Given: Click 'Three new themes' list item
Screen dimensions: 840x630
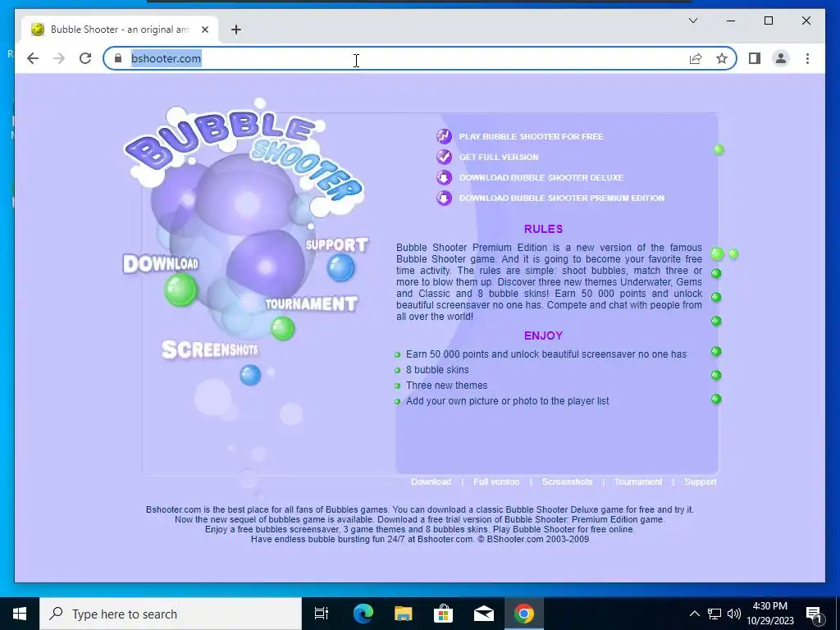Looking at the screenshot, I should click(446, 386).
